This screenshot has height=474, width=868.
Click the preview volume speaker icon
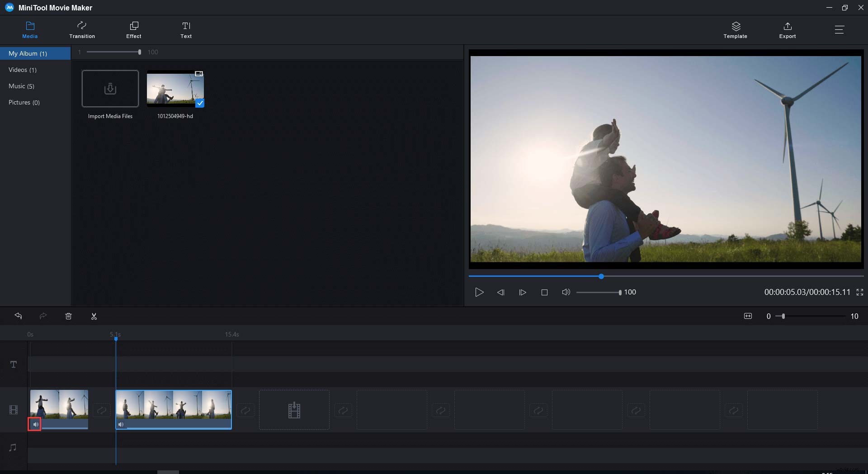tap(566, 292)
